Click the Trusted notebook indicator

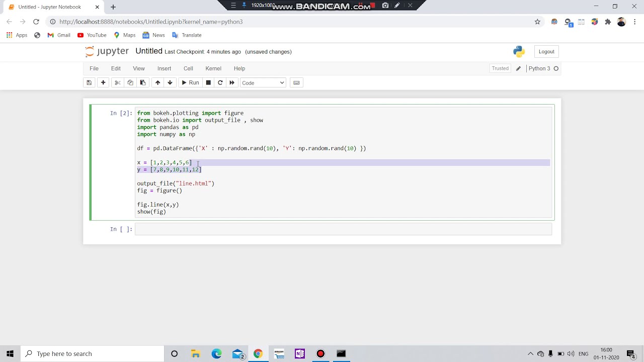(x=500, y=68)
